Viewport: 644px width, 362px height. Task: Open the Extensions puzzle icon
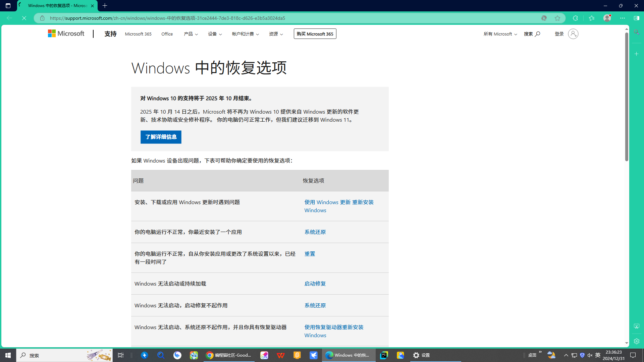(x=575, y=18)
